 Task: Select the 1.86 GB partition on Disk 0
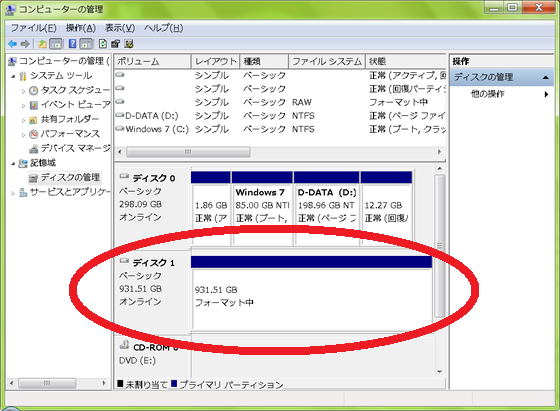tap(211, 208)
